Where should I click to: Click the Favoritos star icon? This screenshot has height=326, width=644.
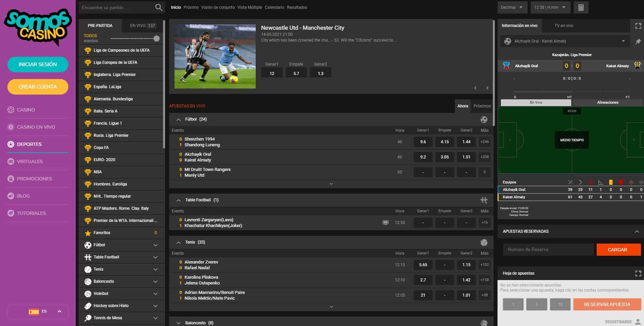click(88, 233)
